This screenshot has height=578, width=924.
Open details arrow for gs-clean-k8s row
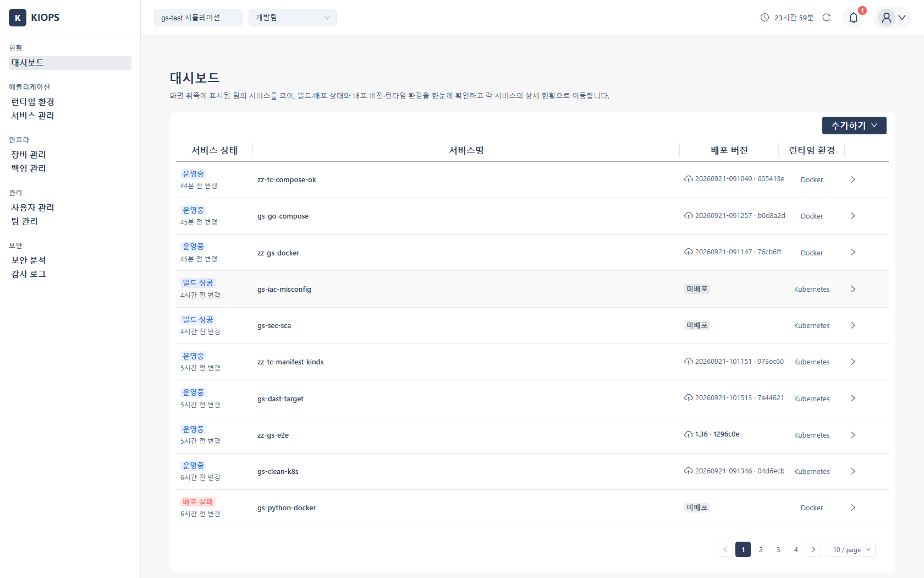coord(853,471)
